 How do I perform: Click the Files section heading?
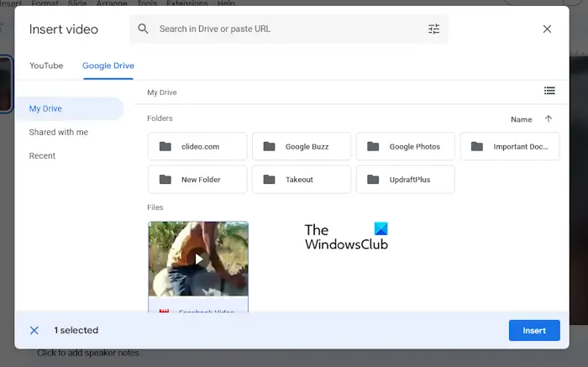(x=155, y=207)
